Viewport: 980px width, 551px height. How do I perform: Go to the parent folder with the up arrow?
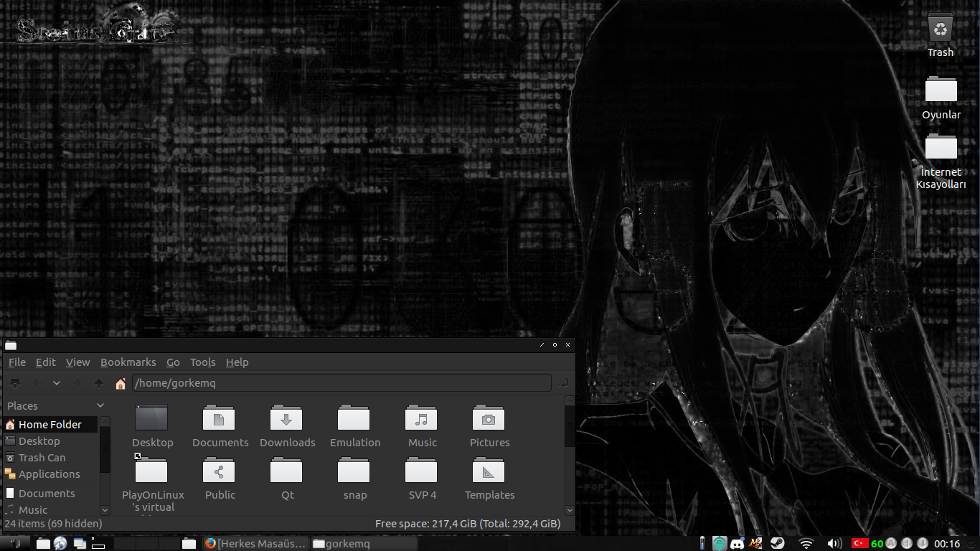pyautogui.click(x=99, y=383)
